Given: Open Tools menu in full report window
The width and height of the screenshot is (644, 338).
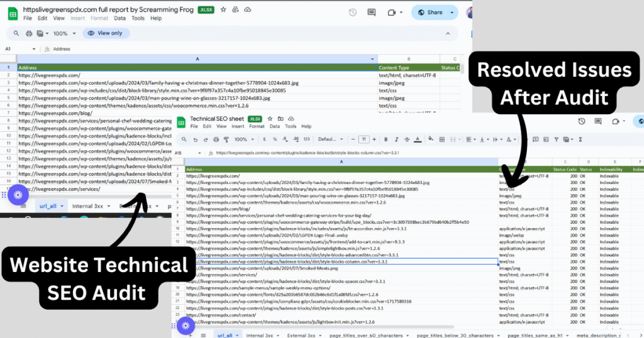Looking at the screenshot, I should tap(138, 18).
